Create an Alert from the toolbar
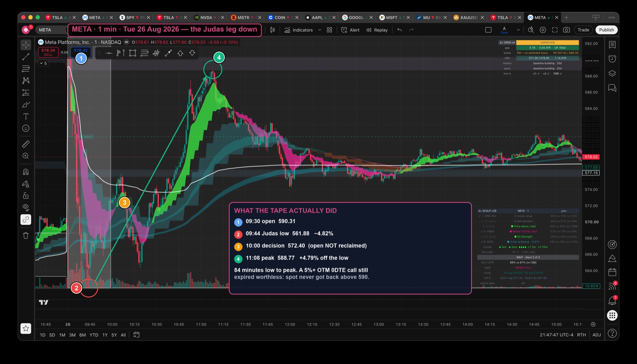This screenshot has height=364, width=637. [350, 30]
